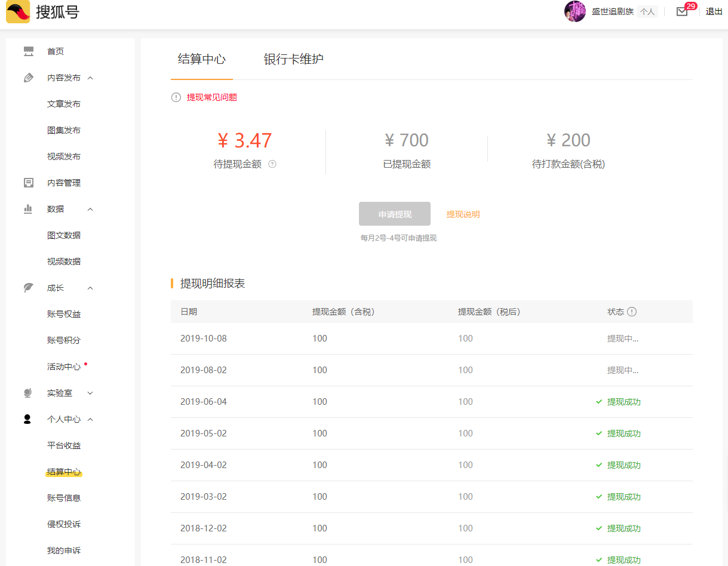The image size is (728, 566).
Task: Click the user profile avatar
Action: click(575, 11)
